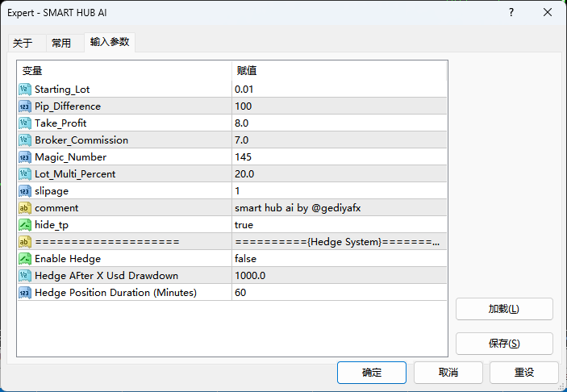Click the Hedge Position Duration icon
Viewport: 567px width, 392px height.
coord(25,292)
